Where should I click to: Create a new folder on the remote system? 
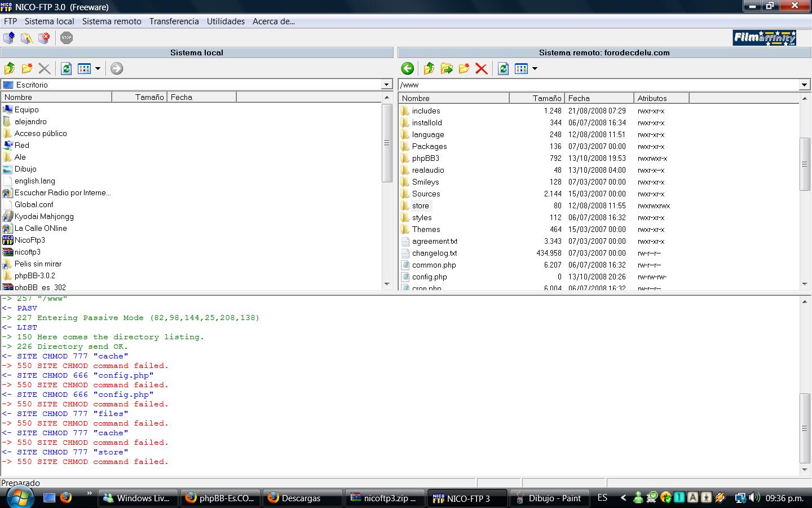pos(464,69)
